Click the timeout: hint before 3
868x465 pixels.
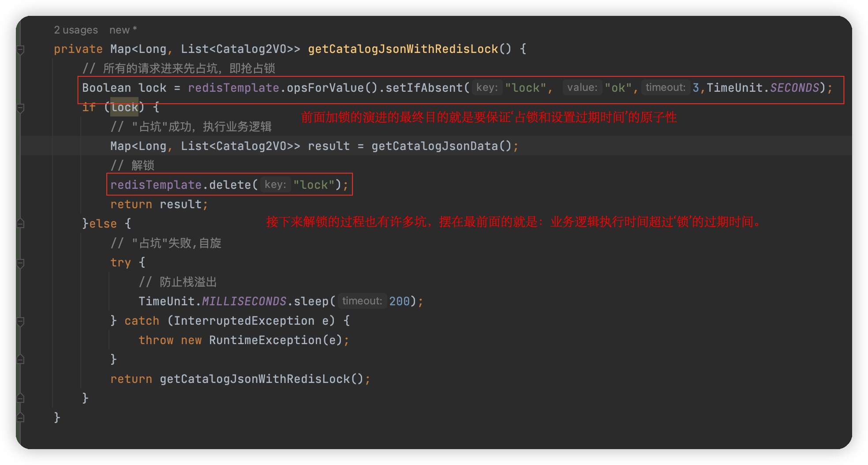click(666, 87)
